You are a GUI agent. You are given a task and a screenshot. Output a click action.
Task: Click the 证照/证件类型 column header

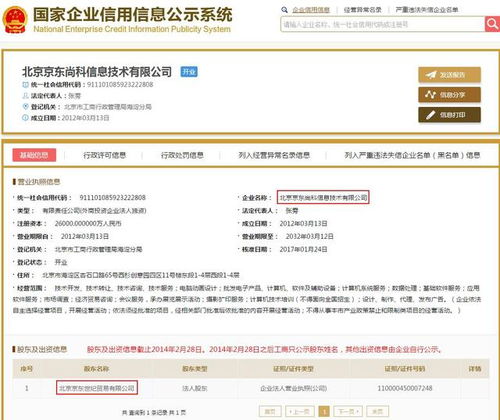point(293,369)
